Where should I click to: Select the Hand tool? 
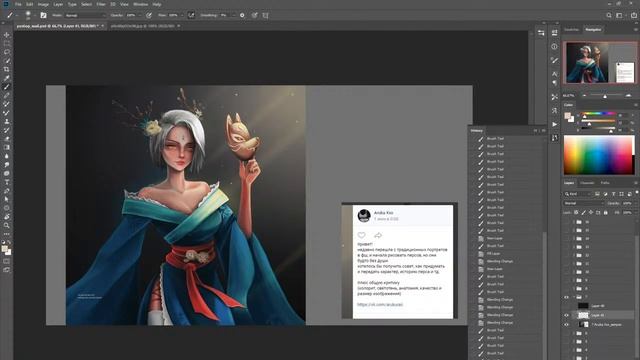pyautogui.click(x=7, y=216)
